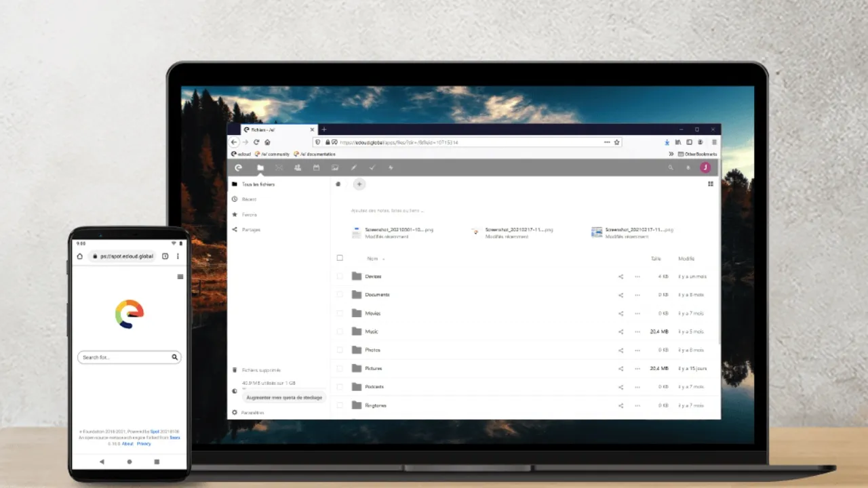
Task: Open the Contacts app icon in the toolbar
Action: click(298, 167)
